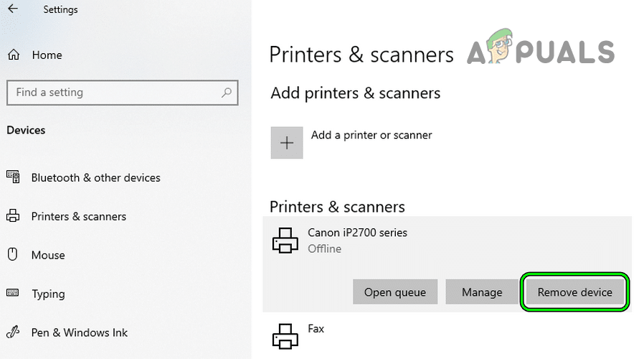Click the Bluetooth & other devices icon
Viewport: 644px width, 359px height.
pos(13,177)
